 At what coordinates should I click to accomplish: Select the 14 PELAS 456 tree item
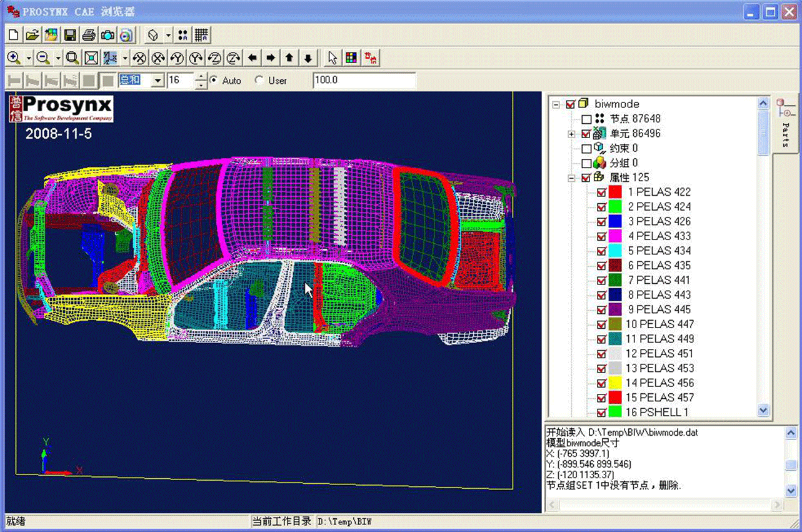659,383
